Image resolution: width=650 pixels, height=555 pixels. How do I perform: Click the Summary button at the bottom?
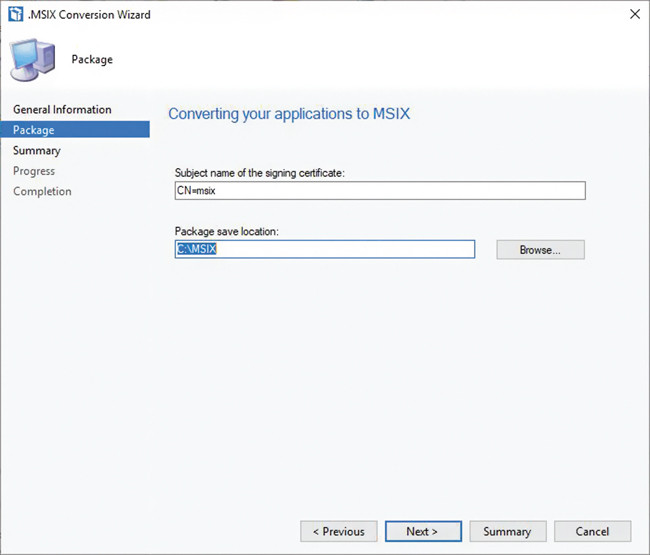pyautogui.click(x=507, y=531)
